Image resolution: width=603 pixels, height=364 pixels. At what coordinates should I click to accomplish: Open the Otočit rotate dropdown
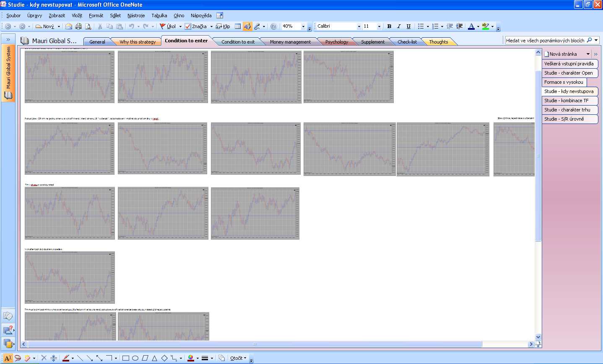238,358
